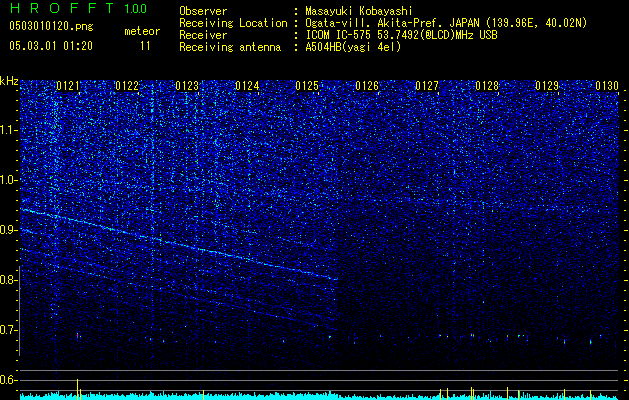Click the 1.0 kHz axis label
Image resolution: width=629 pixels, height=400 pixels.
coord(9,180)
